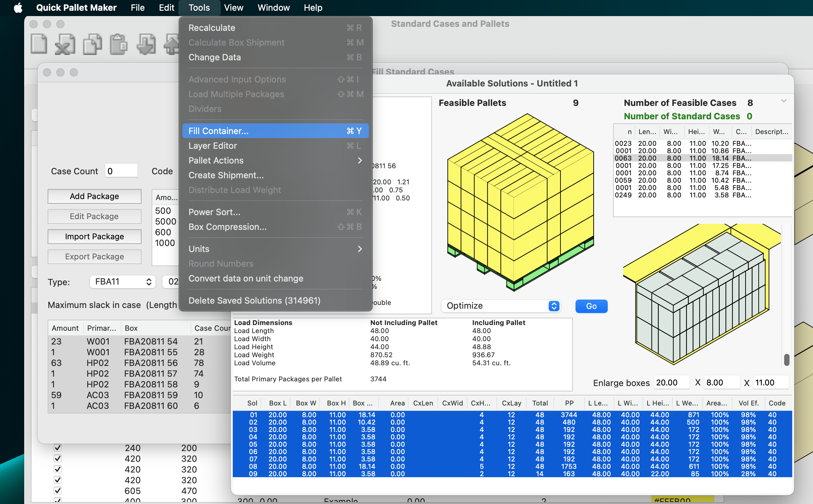Screen dimensions: 813x504
Task: Click the clipboard paste toolbar icon
Action: coord(119,44)
